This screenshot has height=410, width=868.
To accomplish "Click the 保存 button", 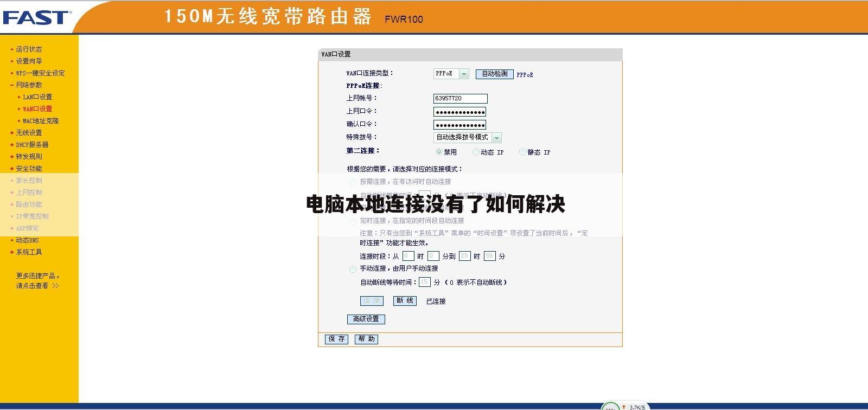I will coord(336,339).
